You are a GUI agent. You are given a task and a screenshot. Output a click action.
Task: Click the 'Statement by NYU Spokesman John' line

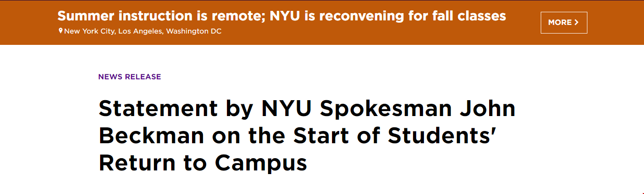(x=307, y=109)
